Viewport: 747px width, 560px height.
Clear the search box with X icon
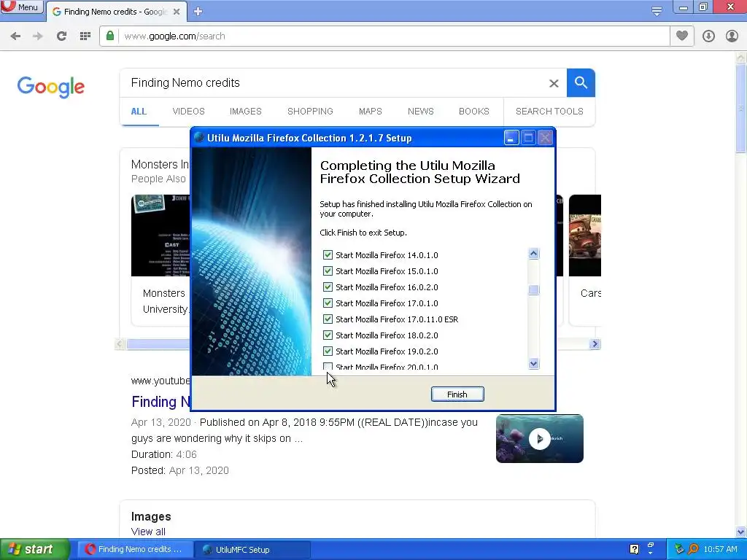tap(554, 83)
